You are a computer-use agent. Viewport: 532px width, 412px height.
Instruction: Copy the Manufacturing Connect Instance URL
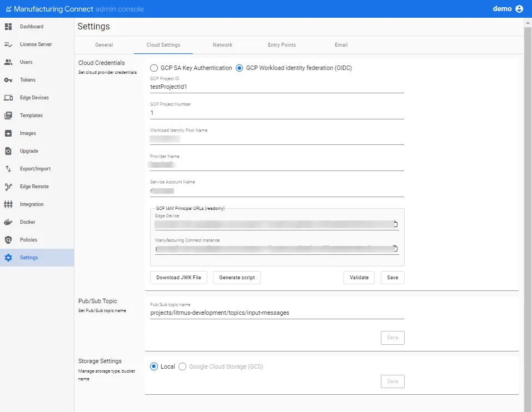(395, 249)
